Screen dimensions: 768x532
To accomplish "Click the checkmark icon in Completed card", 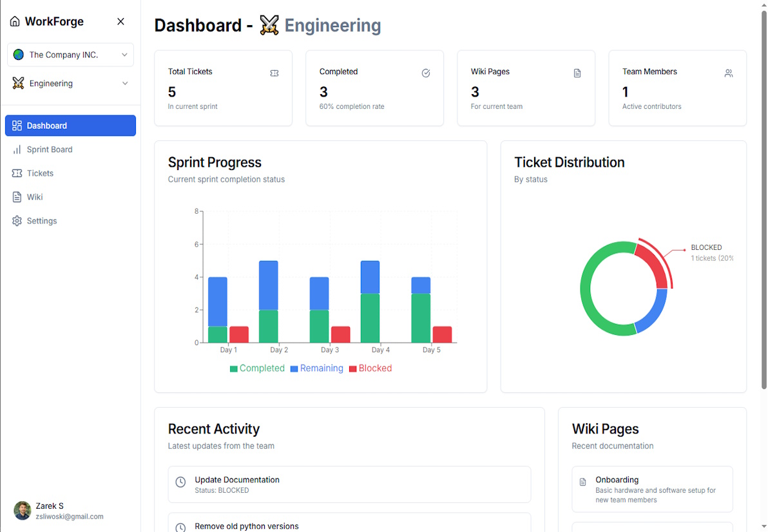I will (x=426, y=73).
